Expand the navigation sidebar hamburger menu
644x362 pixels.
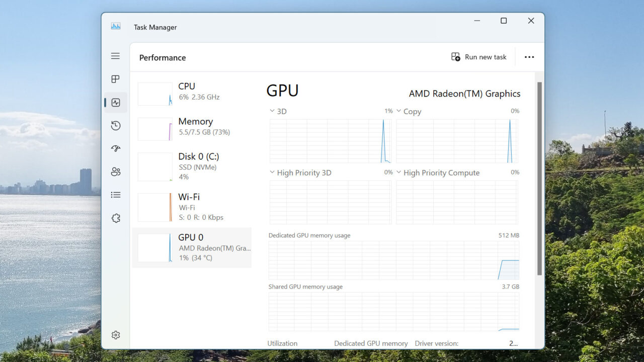point(115,56)
